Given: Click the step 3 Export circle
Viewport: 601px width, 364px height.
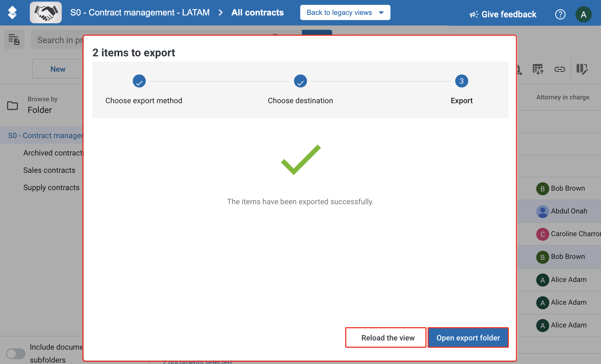Looking at the screenshot, I should pyautogui.click(x=462, y=81).
